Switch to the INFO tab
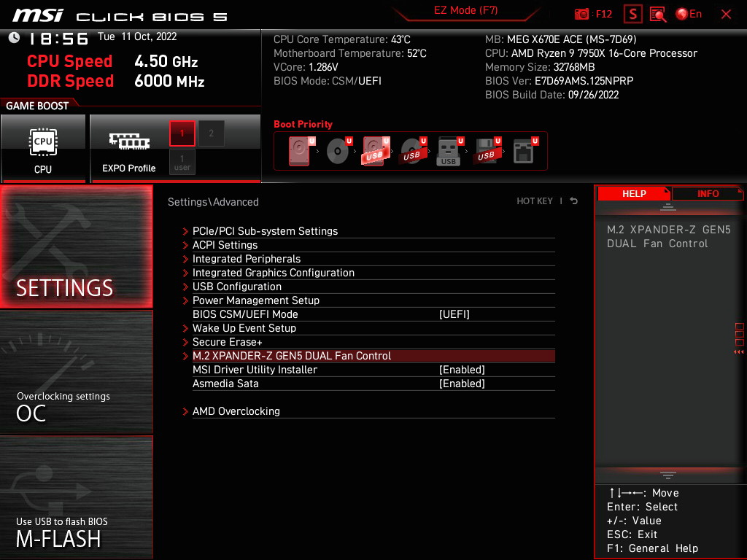 708,193
